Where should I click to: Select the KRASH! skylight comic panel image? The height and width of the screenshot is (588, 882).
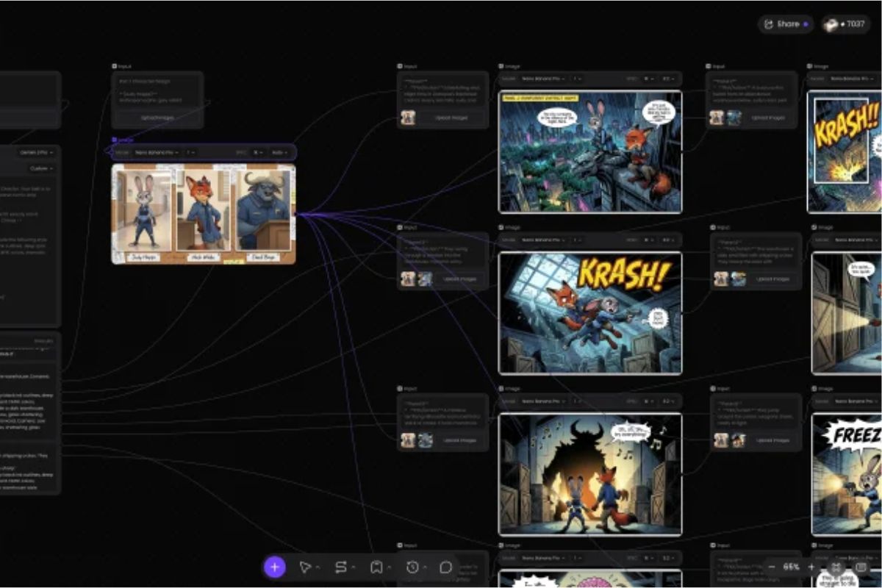[x=590, y=313]
